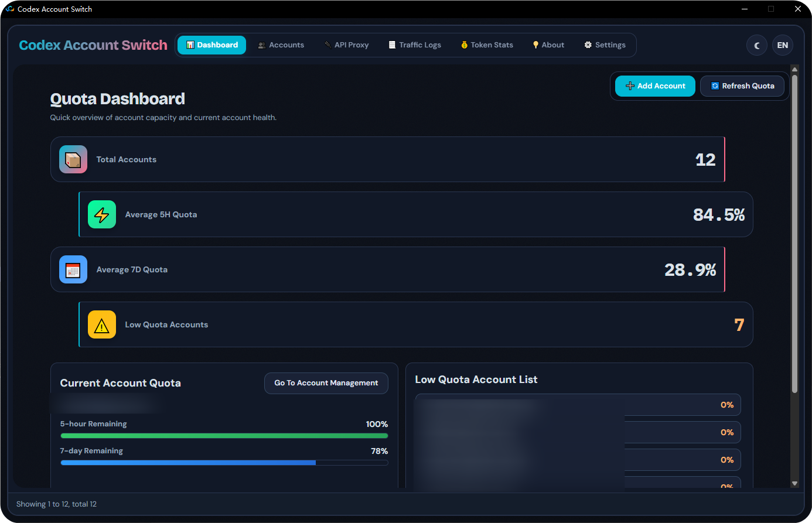The height and width of the screenshot is (523, 812).
Task: Click Go To Account Management
Action: click(x=326, y=383)
